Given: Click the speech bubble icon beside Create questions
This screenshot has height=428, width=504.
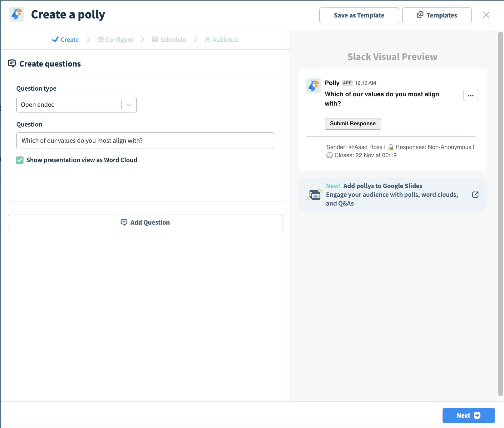Looking at the screenshot, I should pos(12,63).
